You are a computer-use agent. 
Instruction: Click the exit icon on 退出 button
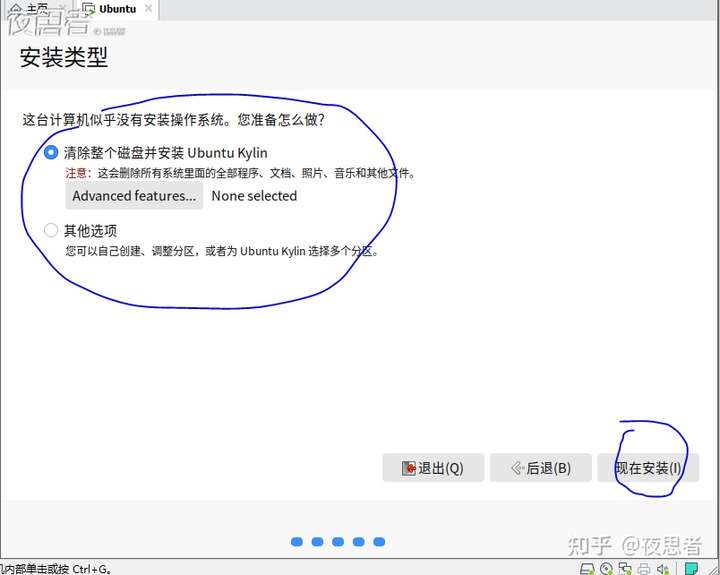[x=408, y=468]
